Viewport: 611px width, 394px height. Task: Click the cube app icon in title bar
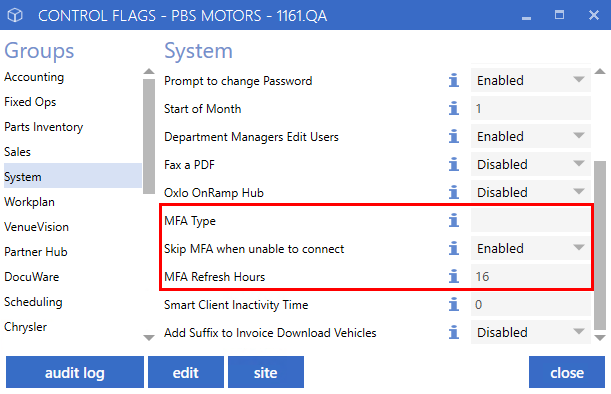pos(15,16)
